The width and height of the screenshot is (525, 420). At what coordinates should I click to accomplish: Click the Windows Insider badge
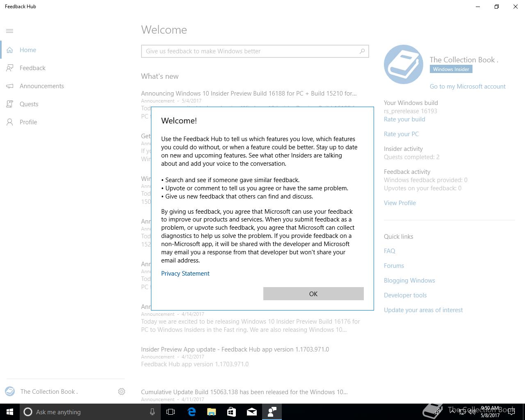point(451,69)
